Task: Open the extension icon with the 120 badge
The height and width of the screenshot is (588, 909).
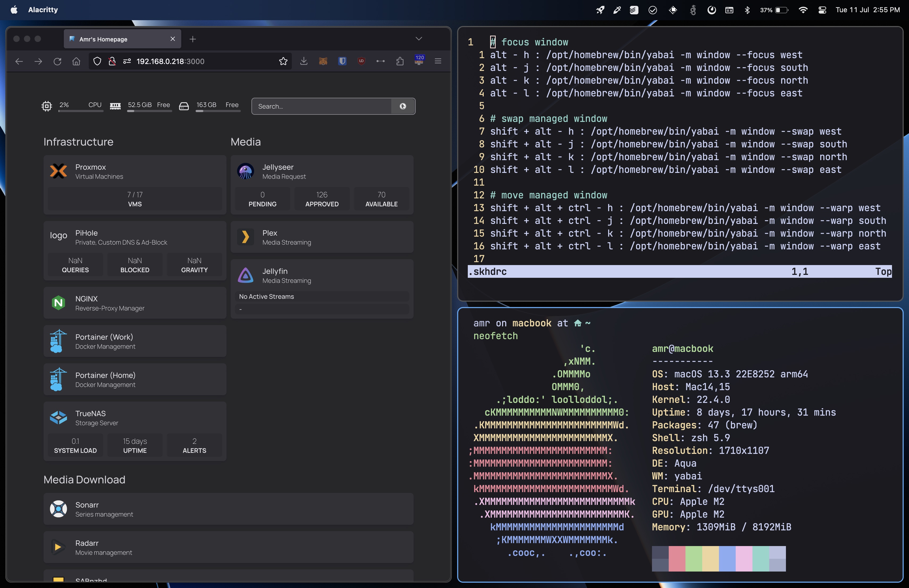Action: (419, 60)
